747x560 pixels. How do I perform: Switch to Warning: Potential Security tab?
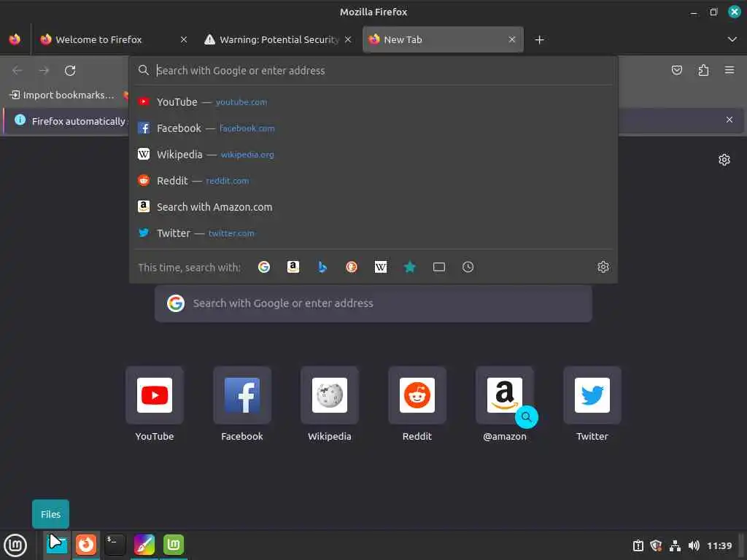pos(278,39)
